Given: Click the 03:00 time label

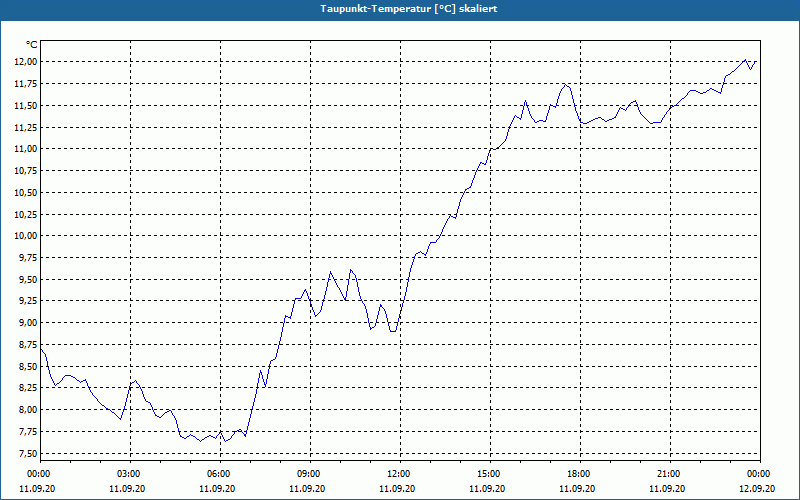Looking at the screenshot, I should (130, 474).
